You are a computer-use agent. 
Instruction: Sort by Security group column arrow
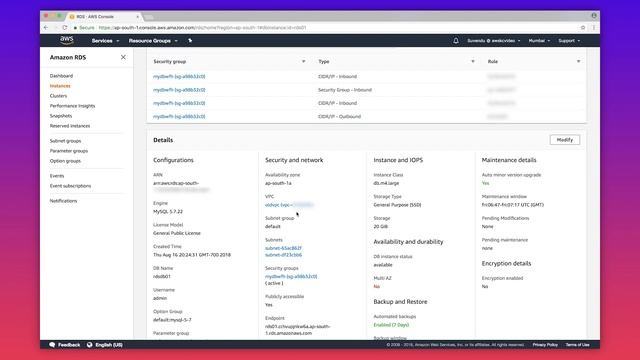(x=303, y=62)
